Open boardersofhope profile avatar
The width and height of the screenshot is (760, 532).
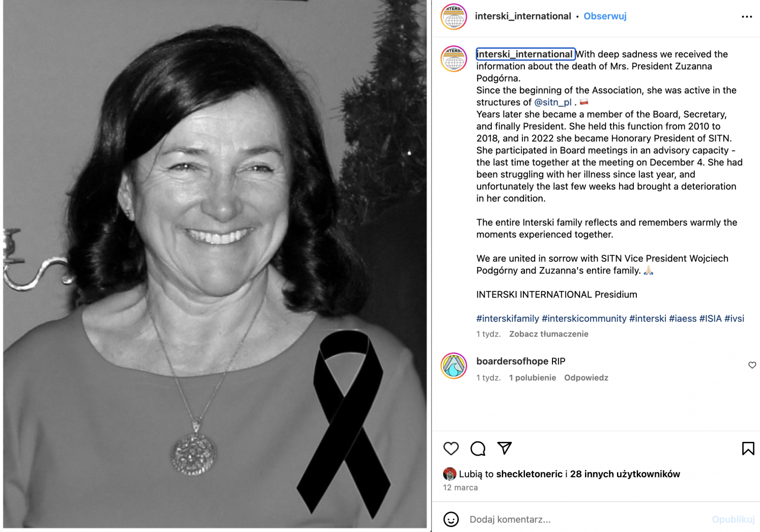tap(454, 366)
